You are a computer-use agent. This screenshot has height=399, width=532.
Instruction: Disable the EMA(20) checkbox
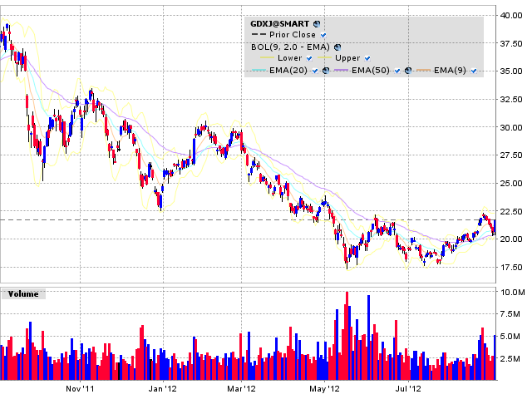tap(315, 71)
